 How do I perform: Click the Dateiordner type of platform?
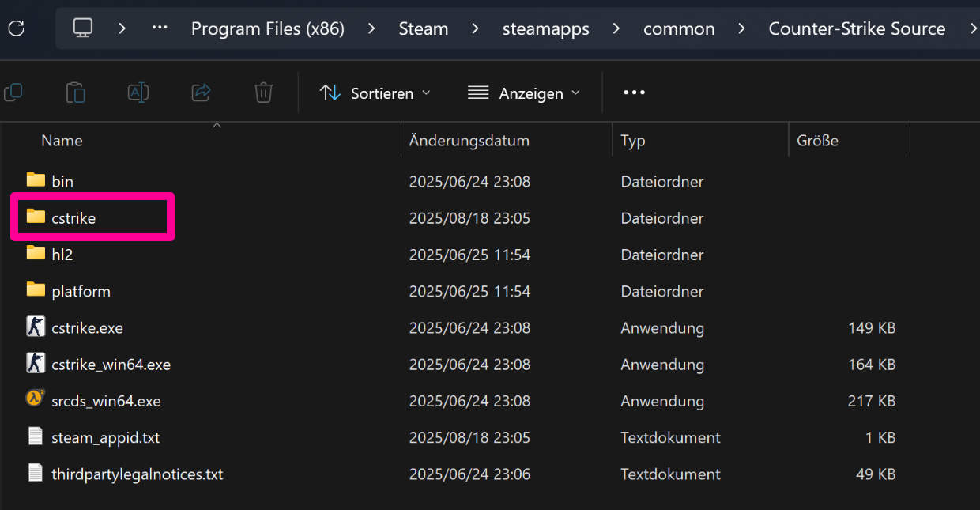point(662,291)
